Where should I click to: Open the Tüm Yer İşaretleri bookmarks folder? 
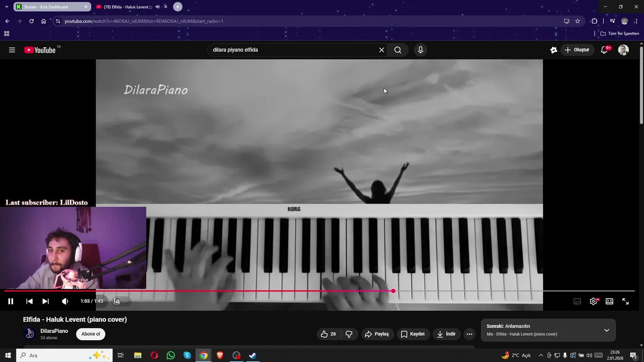619,34
